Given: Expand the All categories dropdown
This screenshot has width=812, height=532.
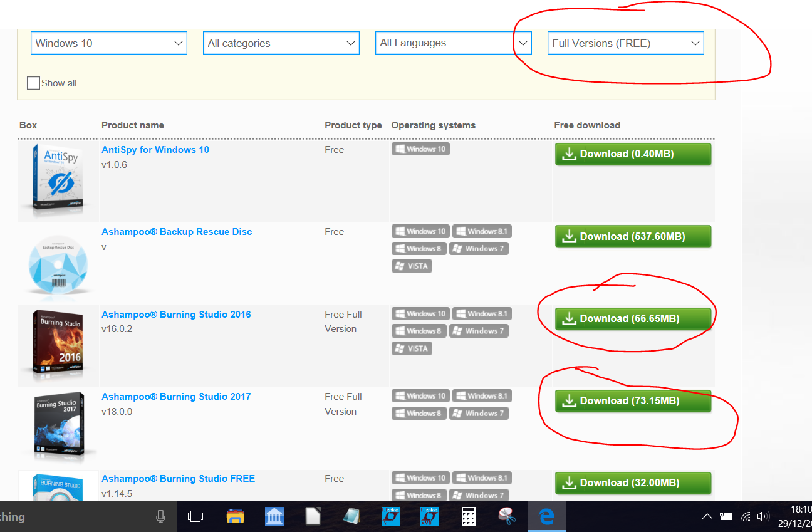Looking at the screenshot, I should click(x=281, y=43).
